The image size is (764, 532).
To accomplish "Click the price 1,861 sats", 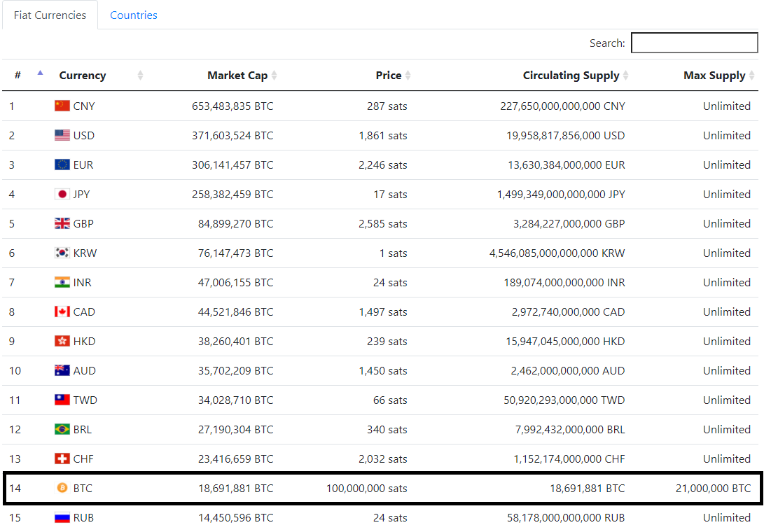I will click(x=383, y=135).
